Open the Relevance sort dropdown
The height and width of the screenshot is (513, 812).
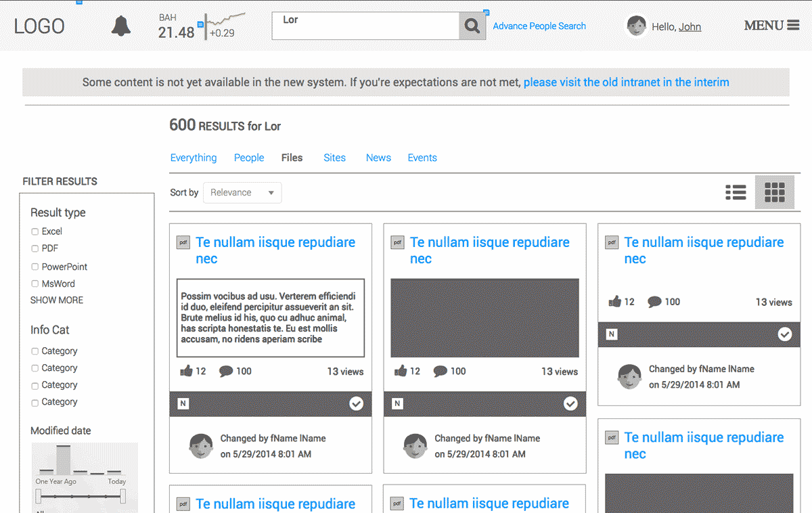242,193
